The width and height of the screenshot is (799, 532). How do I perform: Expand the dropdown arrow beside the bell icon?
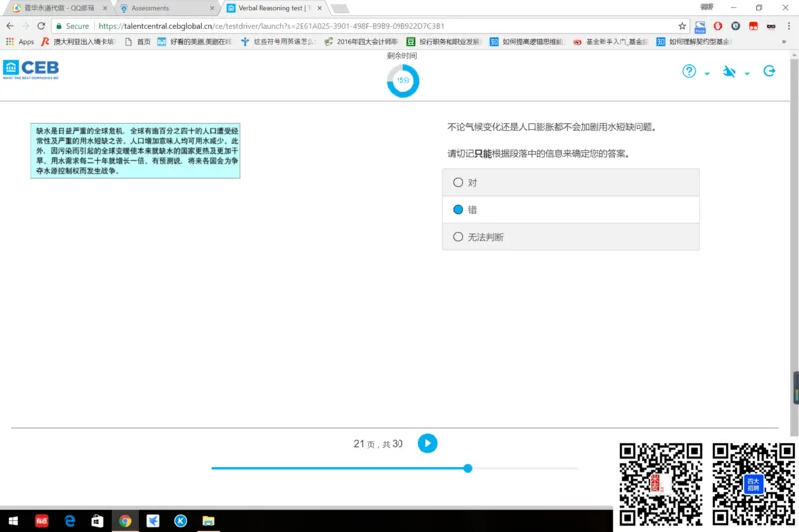coord(747,73)
